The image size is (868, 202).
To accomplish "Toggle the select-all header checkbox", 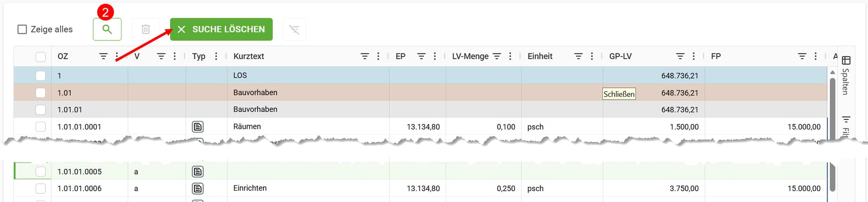I will click(40, 56).
